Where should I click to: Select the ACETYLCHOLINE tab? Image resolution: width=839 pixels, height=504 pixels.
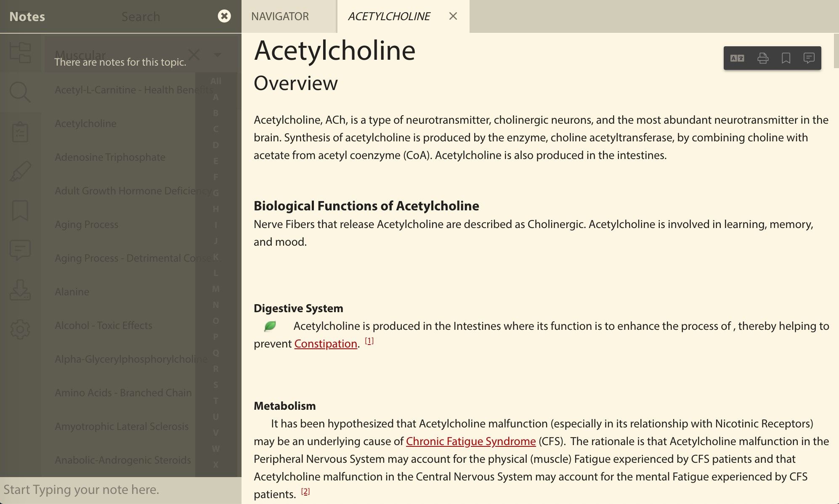click(x=389, y=16)
